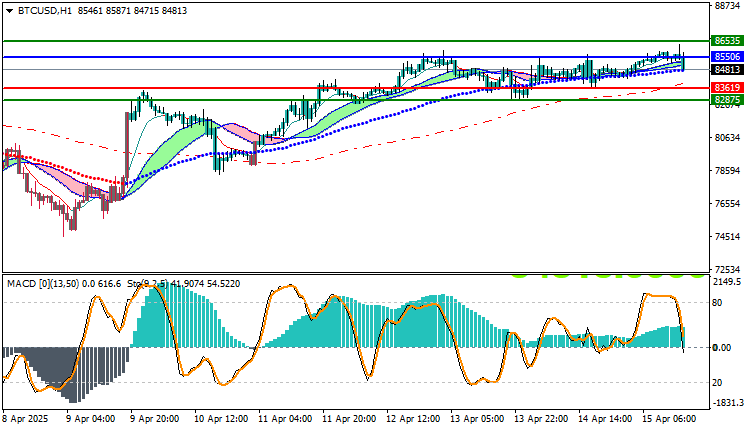Click the 80634 price axis value
This screenshot has height=430, width=750.
pos(727,138)
